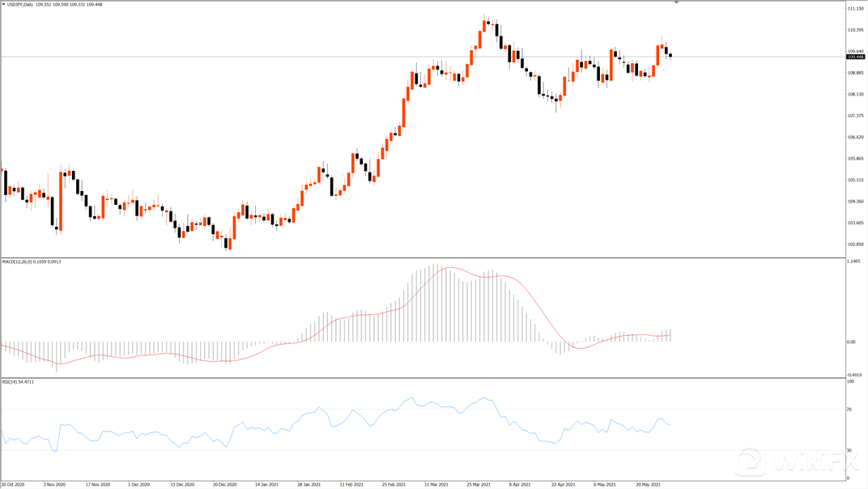Viewport: 868px width, 489px height.
Task: Click the chart shift triangle marker at top
Action: click(676, 2)
